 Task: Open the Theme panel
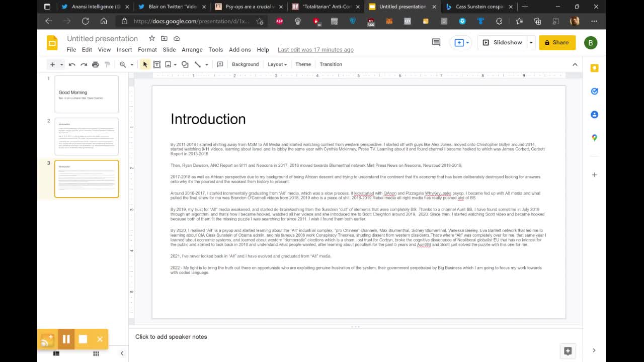click(303, 64)
